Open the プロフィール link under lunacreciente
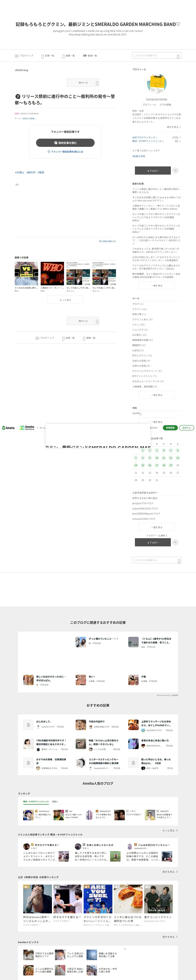Screen dimensions: 196x980 tap(149, 105)
